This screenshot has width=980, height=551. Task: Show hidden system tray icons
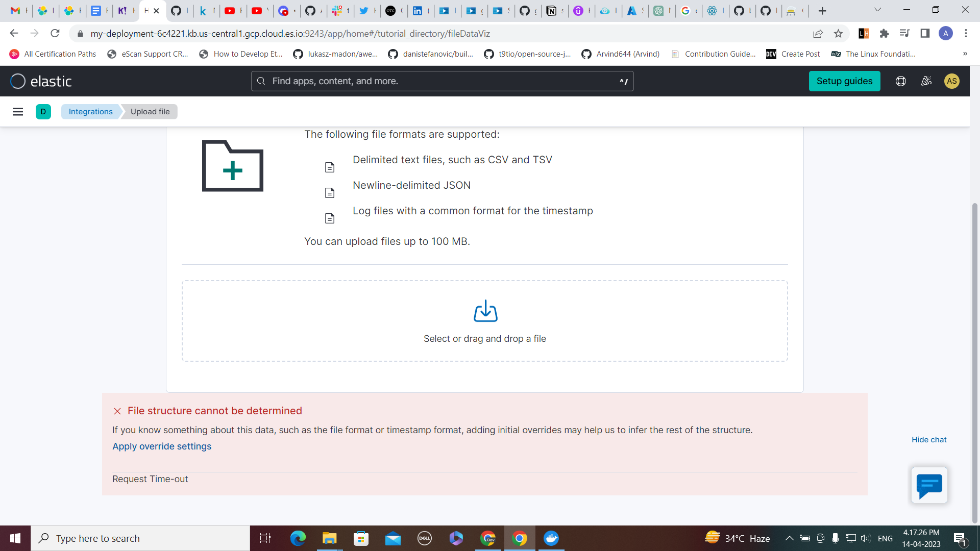[789, 538]
